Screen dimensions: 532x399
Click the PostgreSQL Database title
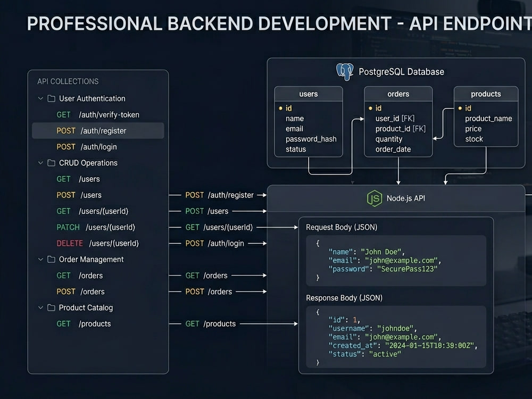pyautogui.click(x=401, y=72)
